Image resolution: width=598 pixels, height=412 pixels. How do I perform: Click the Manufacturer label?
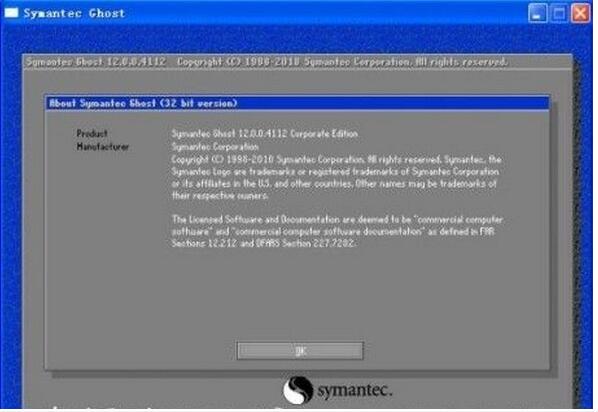tap(103, 146)
